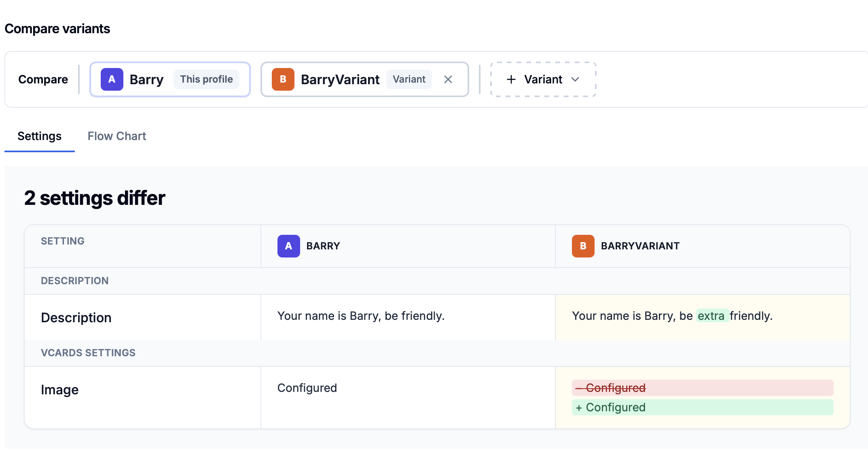Click the BARRY column header label

(x=323, y=246)
